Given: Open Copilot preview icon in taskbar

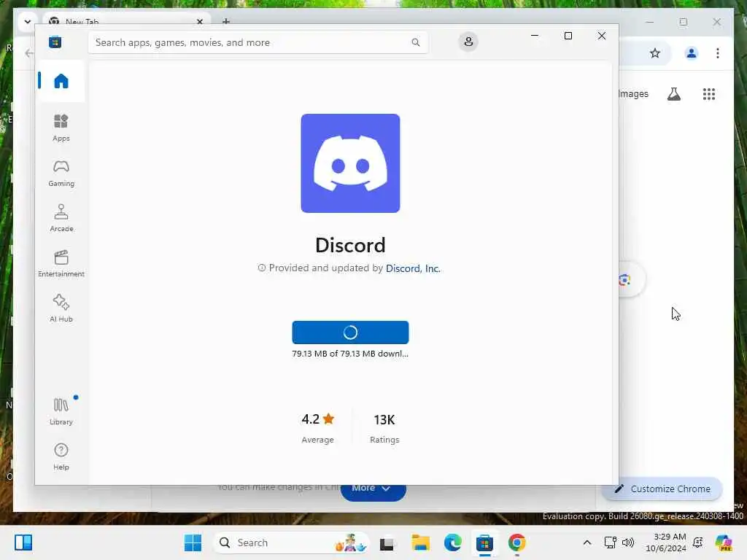Looking at the screenshot, I should (724, 542).
